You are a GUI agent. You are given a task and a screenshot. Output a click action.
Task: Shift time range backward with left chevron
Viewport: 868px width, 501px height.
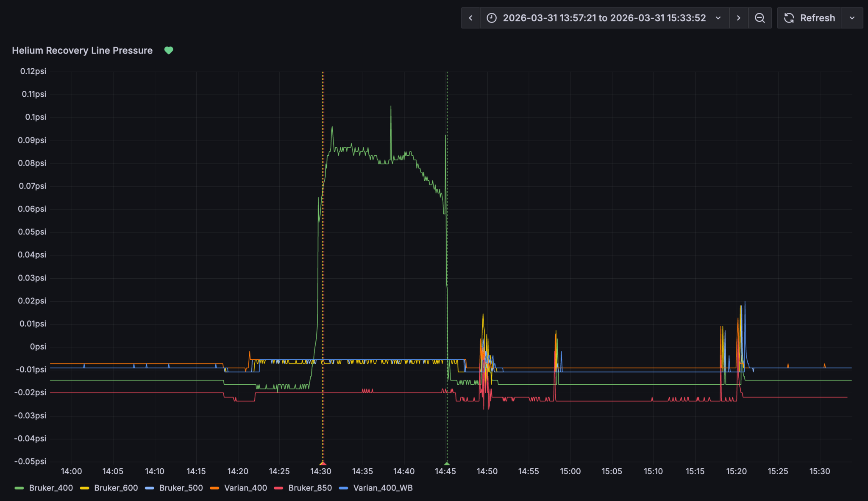point(470,18)
